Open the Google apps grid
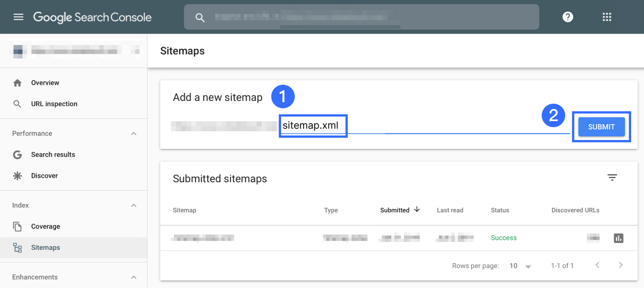This screenshot has width=644, height=288. (607, 17)
